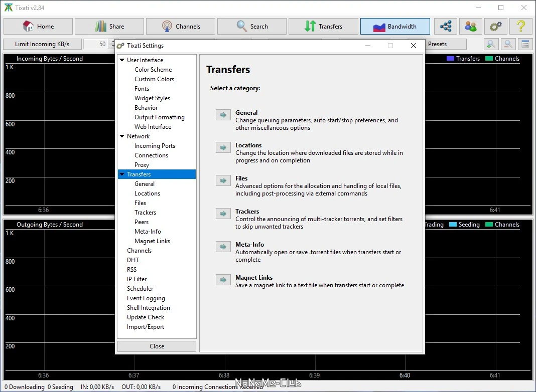536x392 pixels.
Task: Open the bandwidth layout options icon
Action: click(x=525, y=44)
